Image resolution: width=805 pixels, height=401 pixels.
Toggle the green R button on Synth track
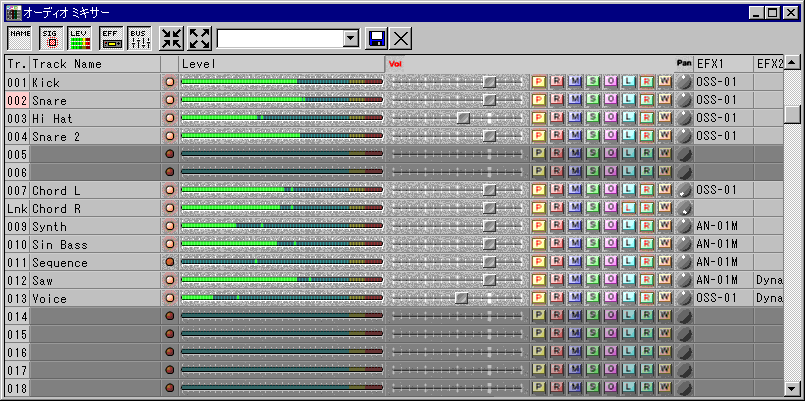646,226
